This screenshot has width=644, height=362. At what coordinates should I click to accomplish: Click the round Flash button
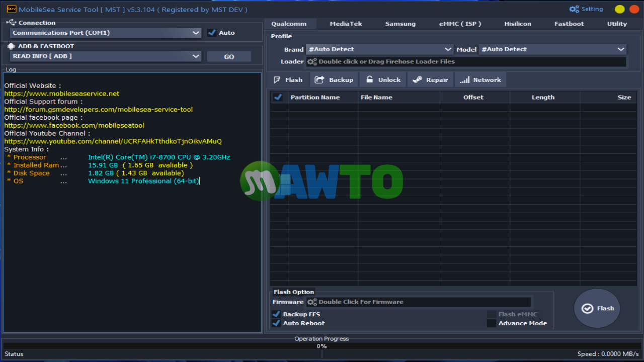pos(597,308)
